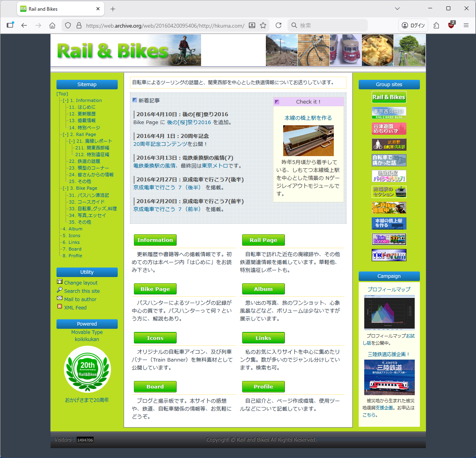
Task: Collapse the 1. Information tree node
Action: pos(66,101)
